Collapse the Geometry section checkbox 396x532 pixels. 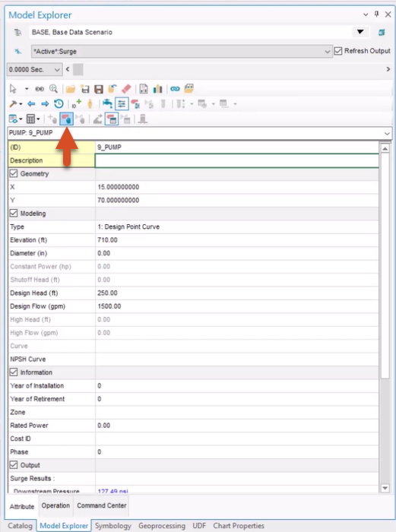tap(14, 174)
